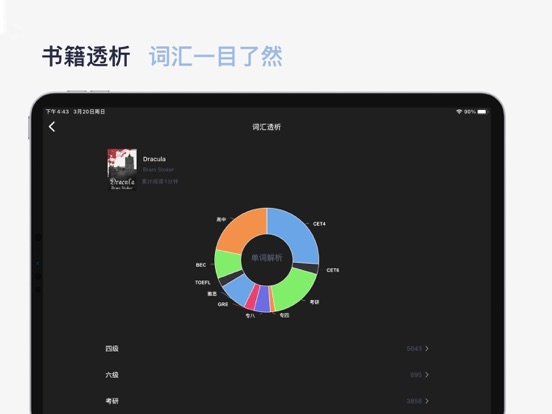Click the Bram Stoker author name
The image size is (552, 414).
tap(158, 170)
